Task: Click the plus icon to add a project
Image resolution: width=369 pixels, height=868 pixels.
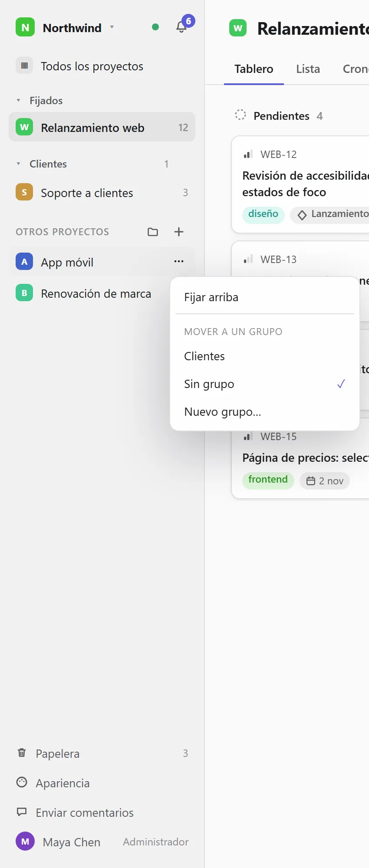Action: click(x=179, y=232)
